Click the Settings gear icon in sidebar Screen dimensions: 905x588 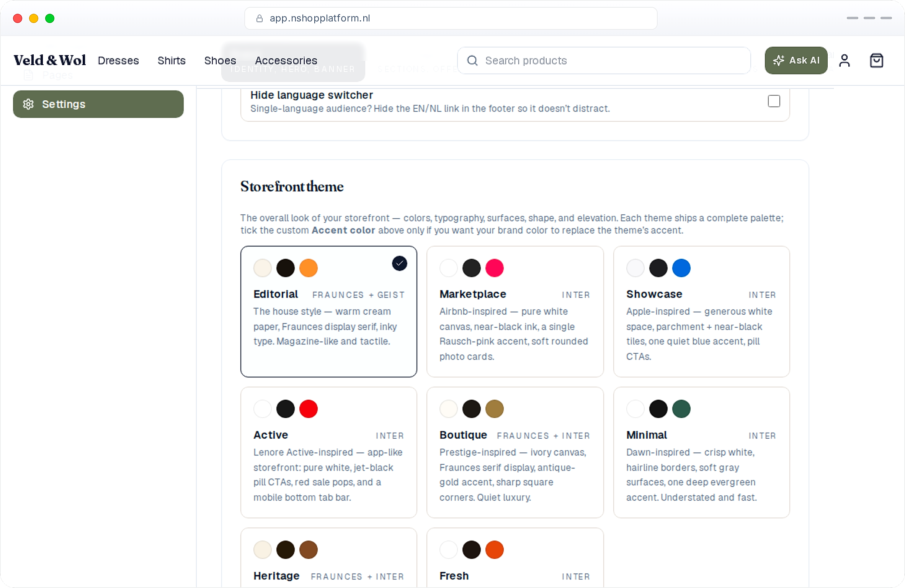tap(28, 104)
